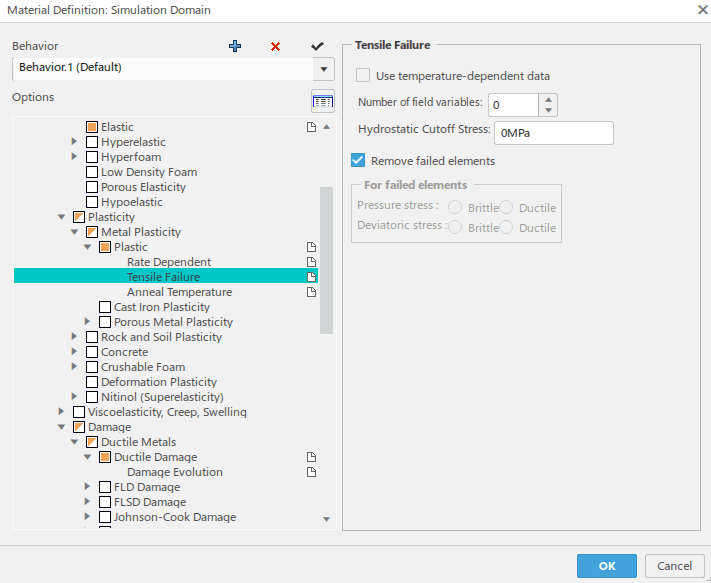The image size is (711, 583).
Task: Check the Low Density Foam box
Action: 92,172
